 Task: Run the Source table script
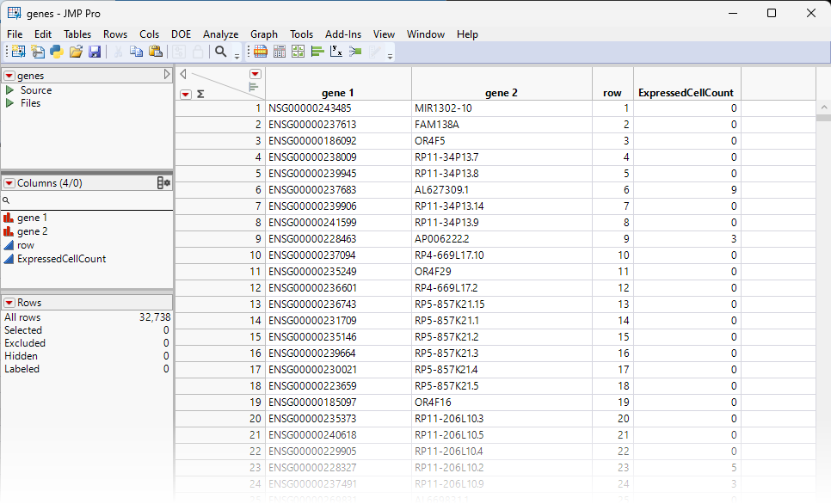click(9, 90)
